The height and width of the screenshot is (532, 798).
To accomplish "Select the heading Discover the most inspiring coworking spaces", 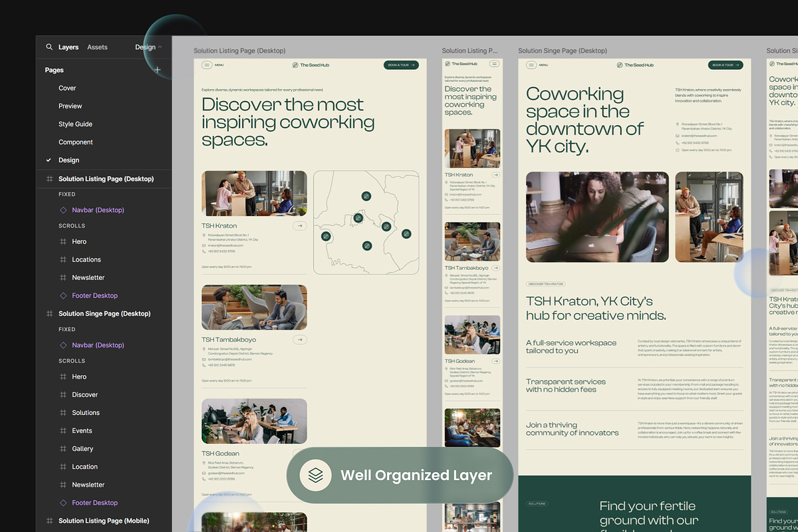I will click(289, 122).
